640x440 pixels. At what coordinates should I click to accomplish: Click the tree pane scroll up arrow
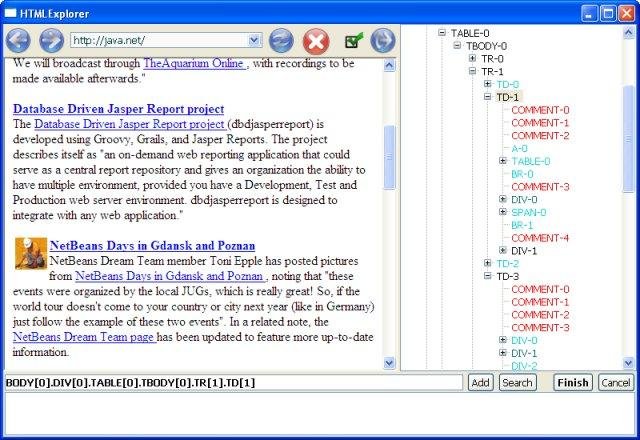point(629,33)
